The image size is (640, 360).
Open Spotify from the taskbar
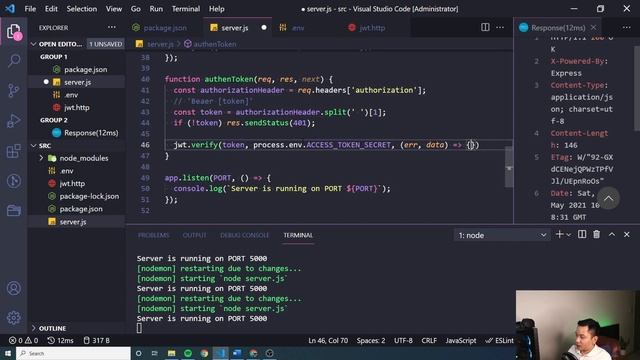click(x=188, y=353)
